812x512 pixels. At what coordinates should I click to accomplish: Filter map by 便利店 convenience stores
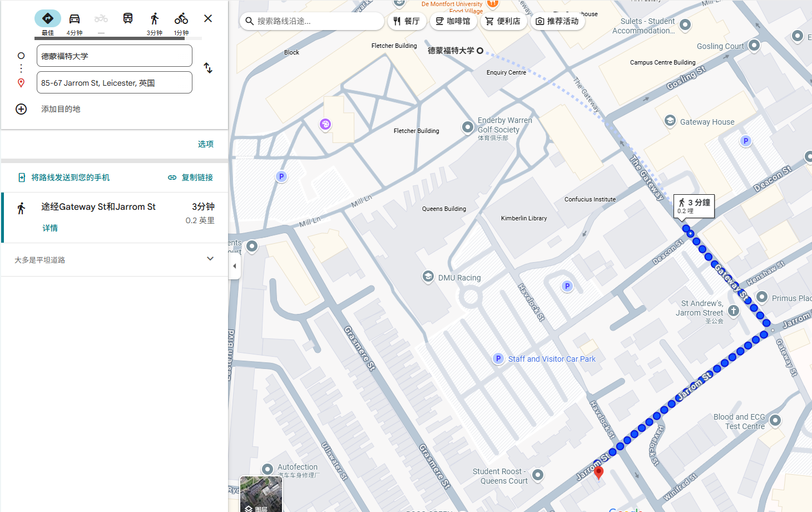point(503,21)
